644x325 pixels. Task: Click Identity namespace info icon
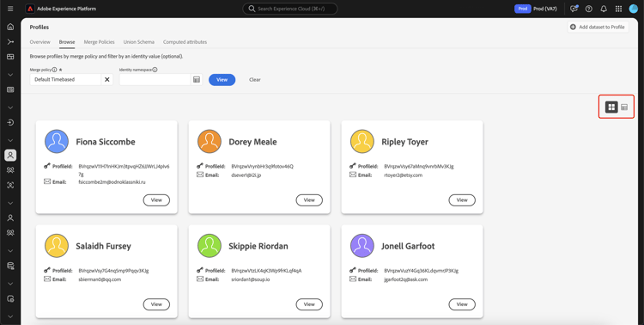(x=155, y=70)
